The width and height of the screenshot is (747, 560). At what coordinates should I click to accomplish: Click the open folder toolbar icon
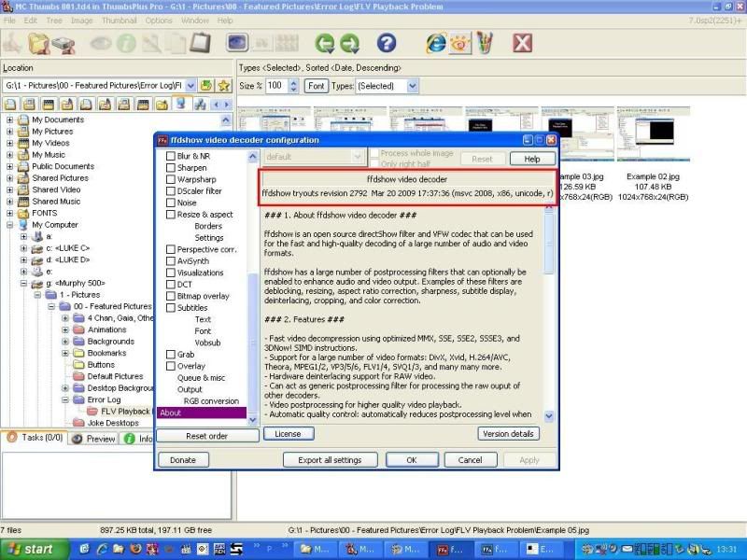38,43
